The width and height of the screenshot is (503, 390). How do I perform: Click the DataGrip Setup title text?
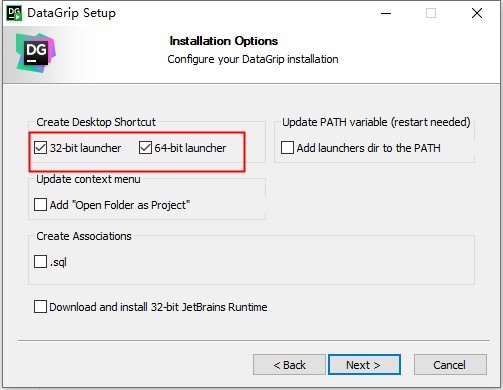point(71,13)
